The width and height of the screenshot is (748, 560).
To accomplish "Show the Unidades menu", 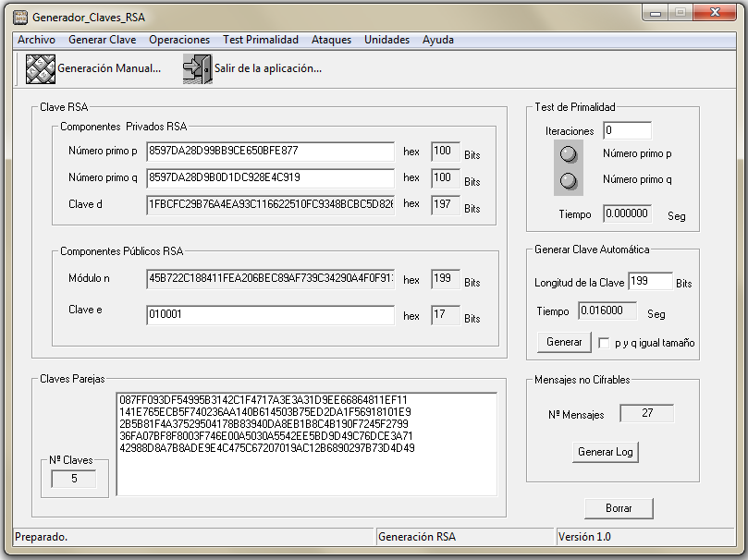I will pyautogui.click(x=386, y=40).
